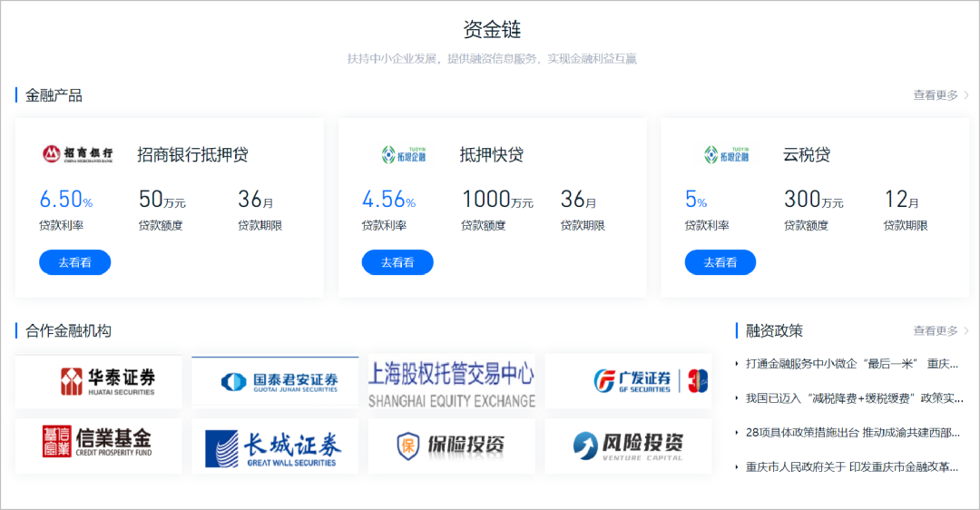Open policy article 打通金融服务中小微企"最后一米"

coord(851,364)
